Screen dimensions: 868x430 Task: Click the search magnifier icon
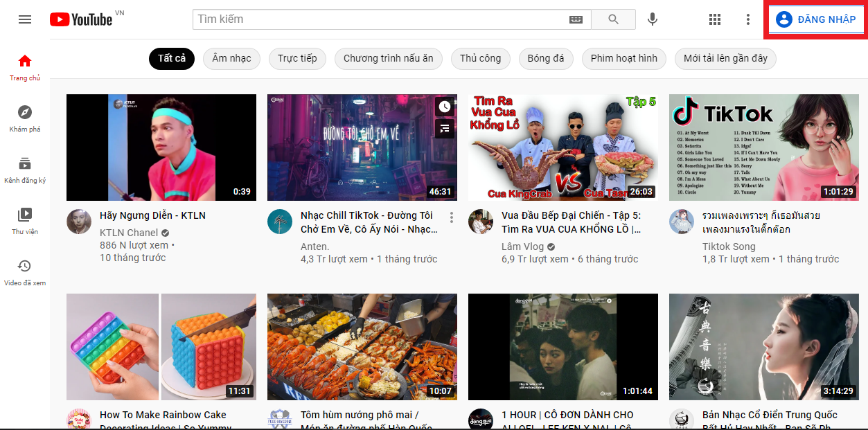click(612, 19)
